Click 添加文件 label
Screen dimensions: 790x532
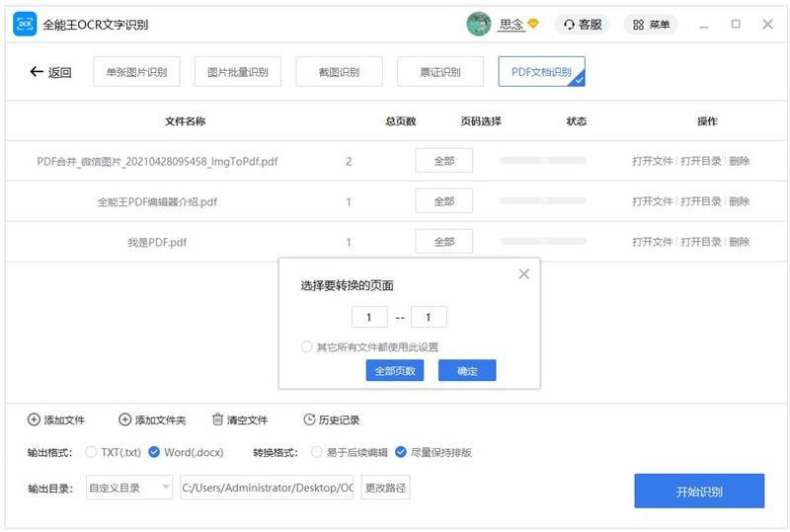[x=64, y=419]
